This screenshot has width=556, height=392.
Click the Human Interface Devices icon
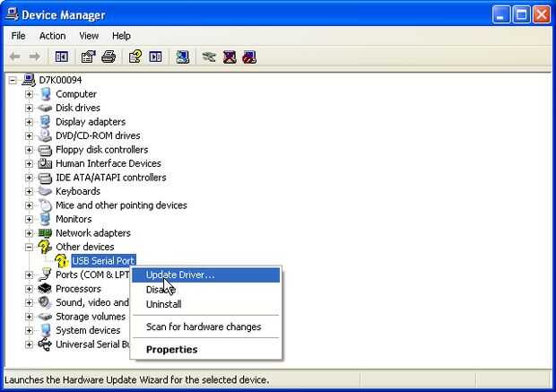click(x=45, y=163)
